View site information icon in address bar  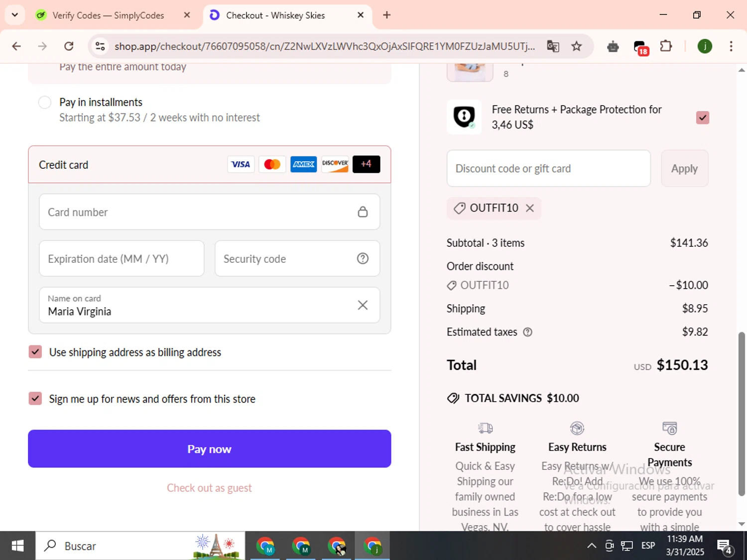[100, 46]
